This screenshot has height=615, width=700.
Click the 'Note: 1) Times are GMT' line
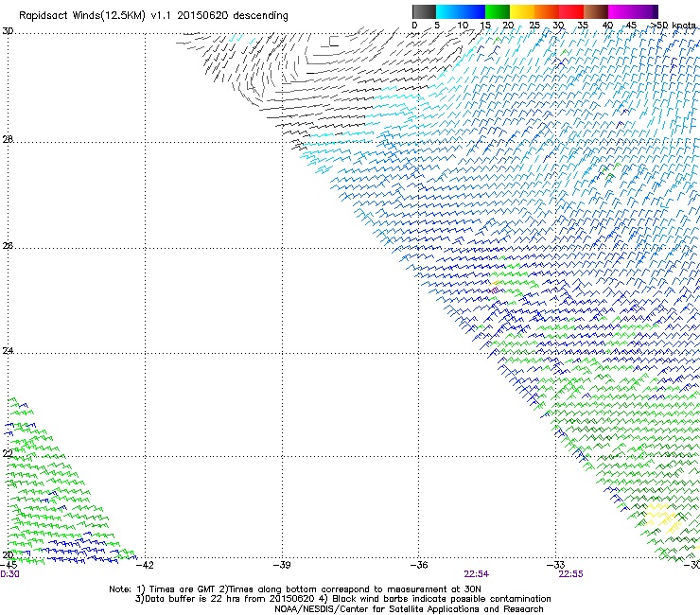click(294, 589)
